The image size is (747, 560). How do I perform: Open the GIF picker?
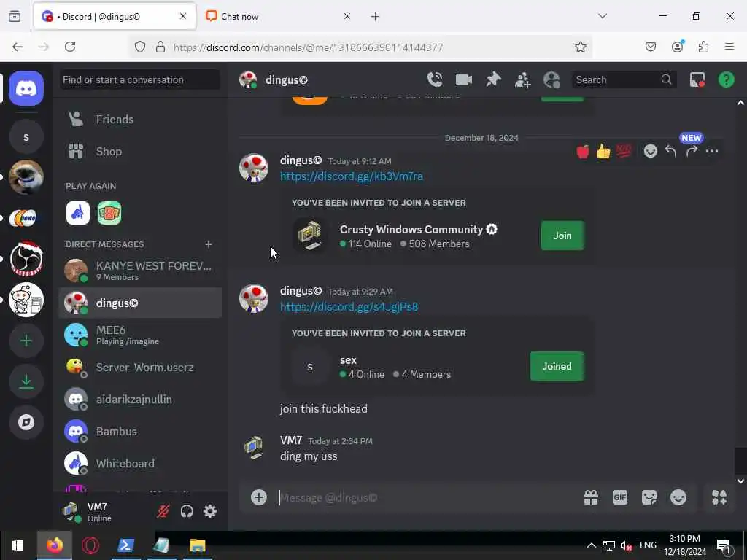(620, 497)
